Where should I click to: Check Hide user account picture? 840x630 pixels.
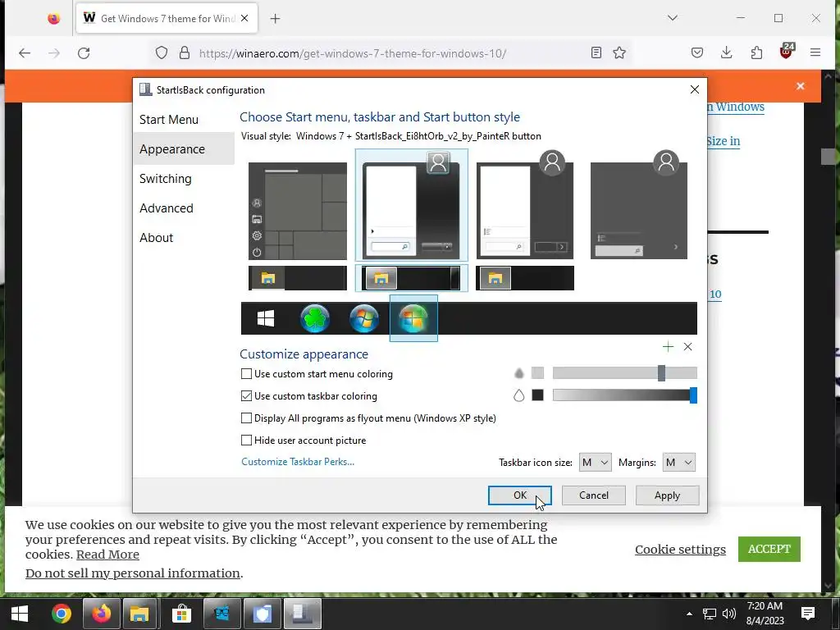[x=246, y=441]
